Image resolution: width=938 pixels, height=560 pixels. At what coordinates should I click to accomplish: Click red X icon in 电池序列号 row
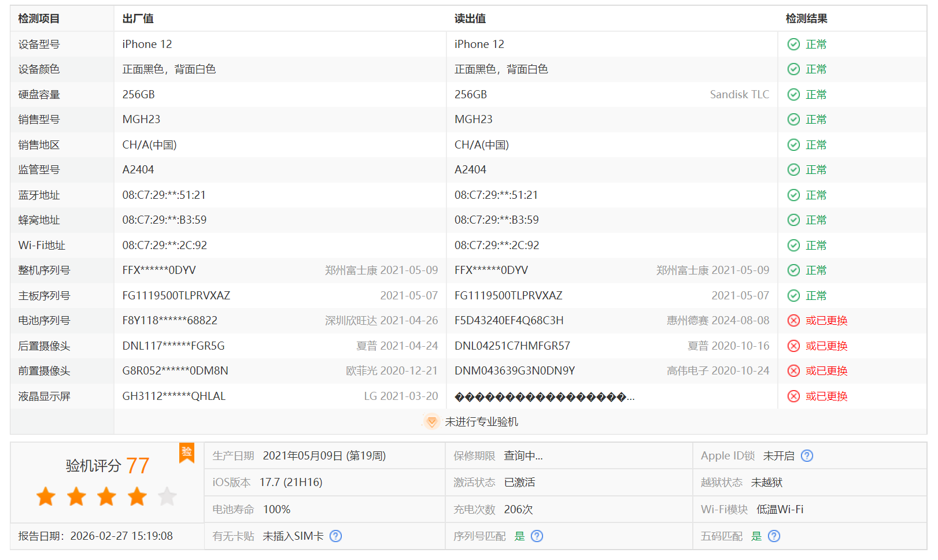coord(793,321)
